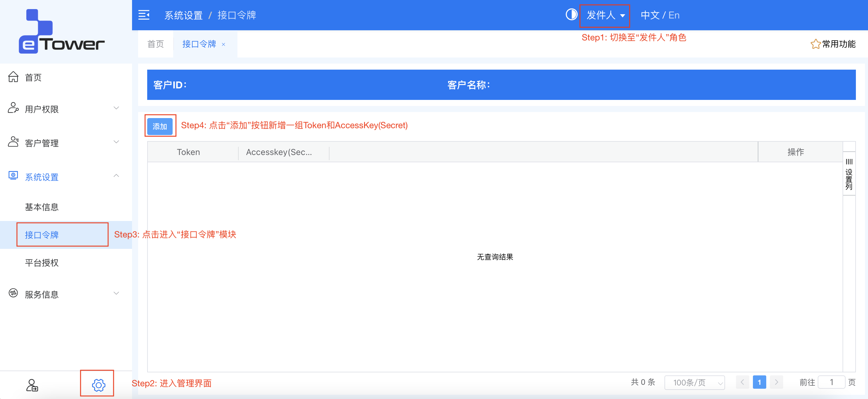868x399 pixels.
Task: Select the 首页 home icon in sidebar
Action: coord(13,77)
